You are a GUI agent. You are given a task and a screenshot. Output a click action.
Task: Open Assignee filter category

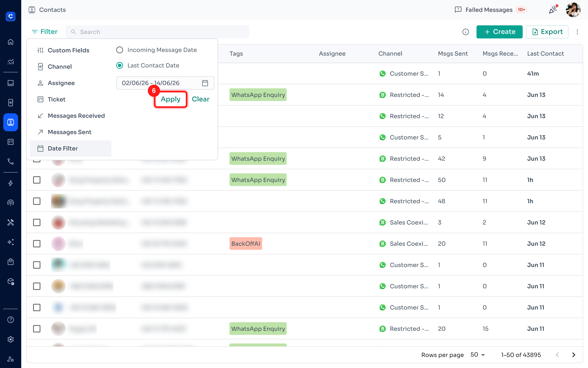click(70, 83)
